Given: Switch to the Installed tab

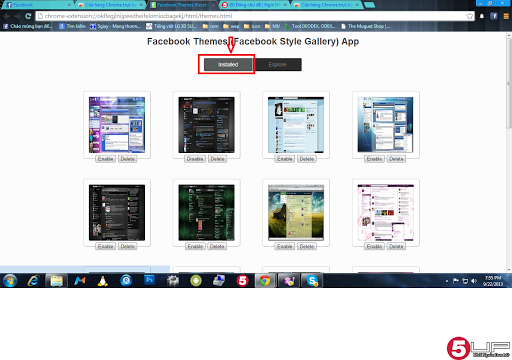Looking at the screenshot, I should 228,64.
